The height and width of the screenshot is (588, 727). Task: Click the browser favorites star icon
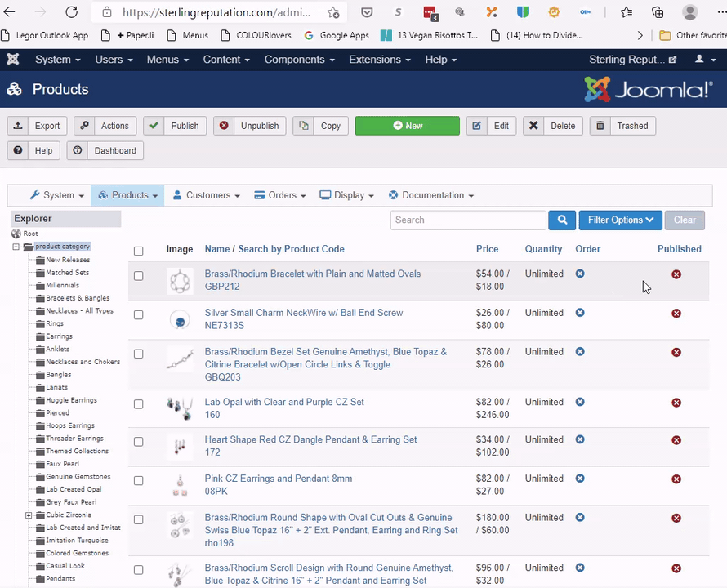click(626, 12)
